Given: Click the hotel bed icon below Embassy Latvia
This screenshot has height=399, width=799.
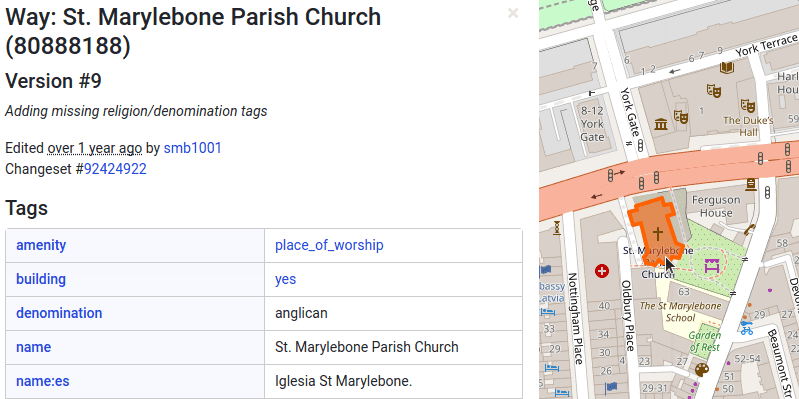Looking at the screenshot, I should [x=548, y=311].
